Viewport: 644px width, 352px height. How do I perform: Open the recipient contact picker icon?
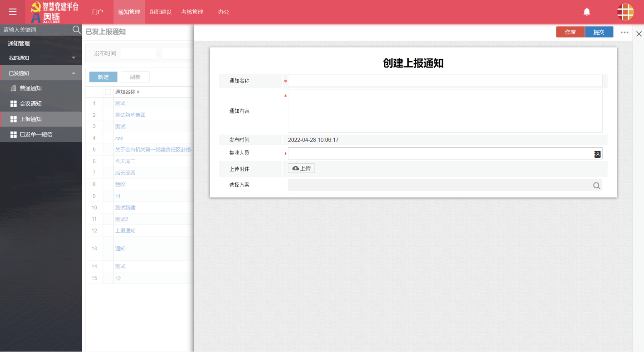coord(597,154)
